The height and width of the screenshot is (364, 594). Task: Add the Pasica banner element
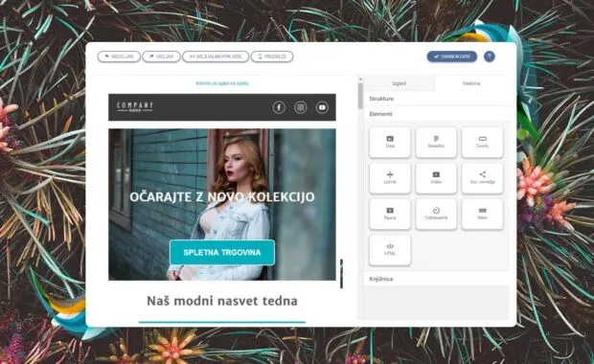[x=390, y=215]
